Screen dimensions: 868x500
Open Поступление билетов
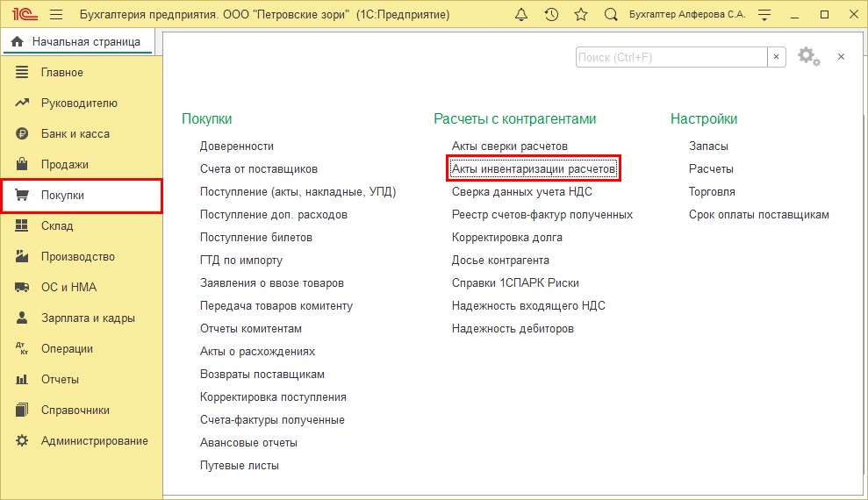(255, 237)
